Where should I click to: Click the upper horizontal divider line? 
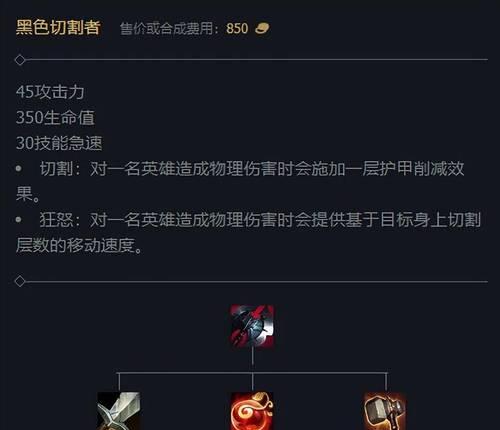(257, 60)
